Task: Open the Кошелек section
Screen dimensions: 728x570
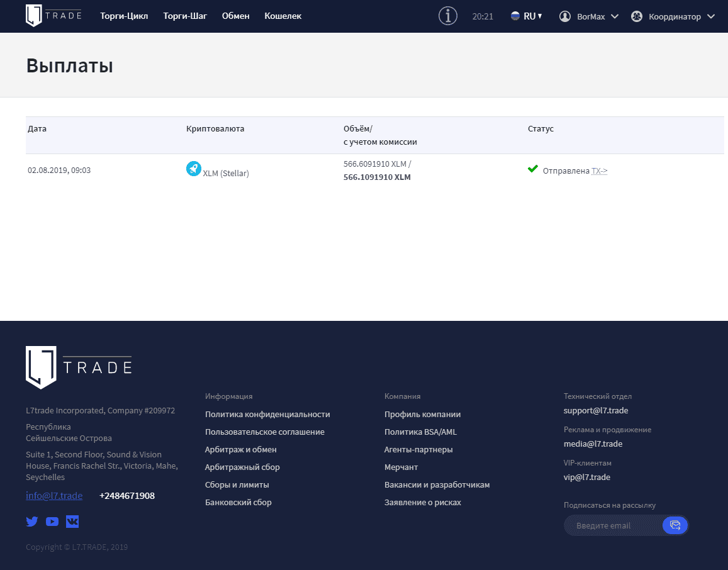Action: pyautogui.click(x=283, y=16)
